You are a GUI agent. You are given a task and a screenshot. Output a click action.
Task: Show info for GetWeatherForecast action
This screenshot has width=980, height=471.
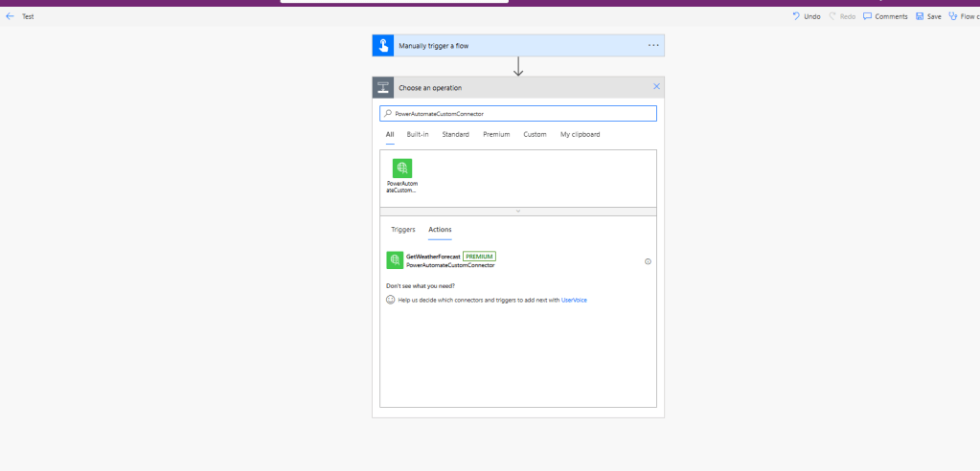click(x=648, y=261)
